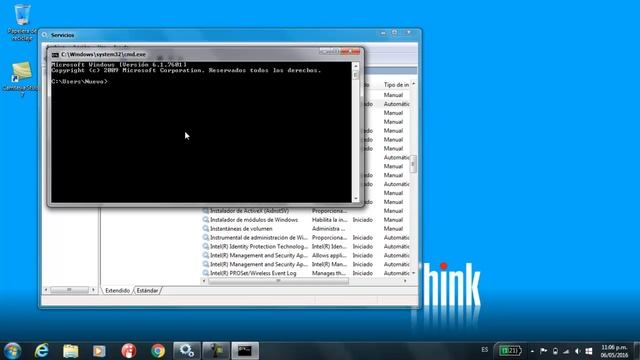Screen dimensions: 640x360
Task: Switch to the Servicios gears taskbar button
Action: (x=187, y=351)
